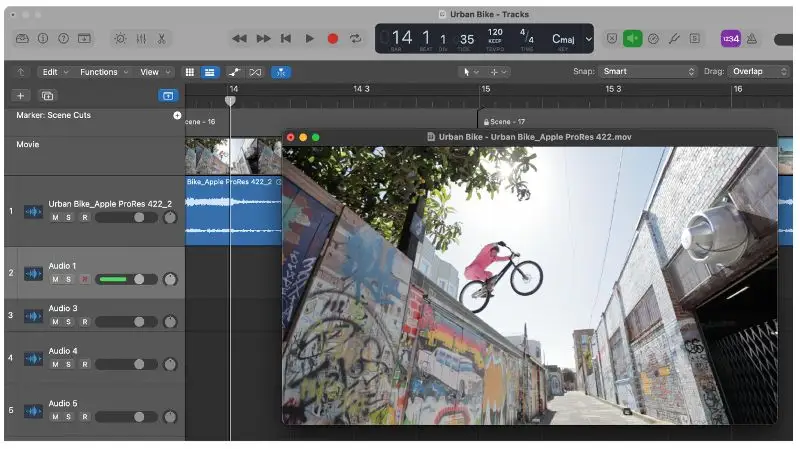800x449 pixels.
Task: Solo the Audio 4 track
Action: 68,365
